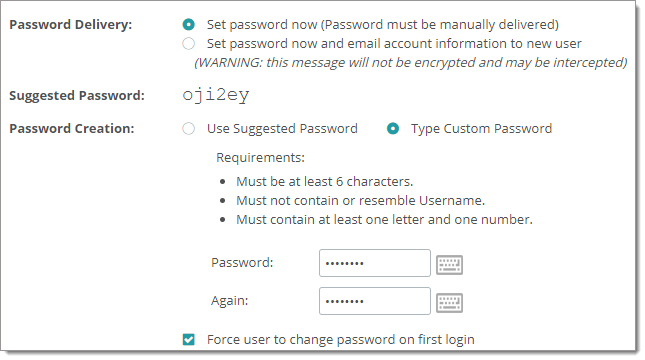Choose email account information to new user radio
645x360 pixels.
click(x=188, y=44)
